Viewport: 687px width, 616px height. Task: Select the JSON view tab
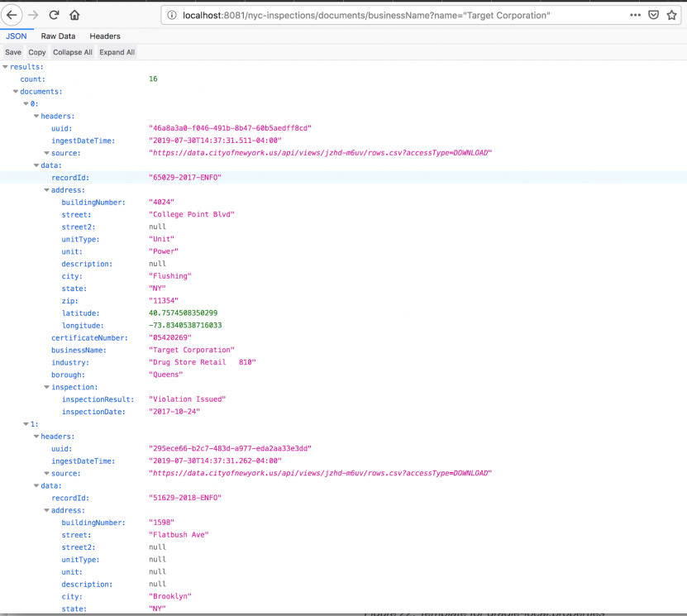click(x=16, y=36)
